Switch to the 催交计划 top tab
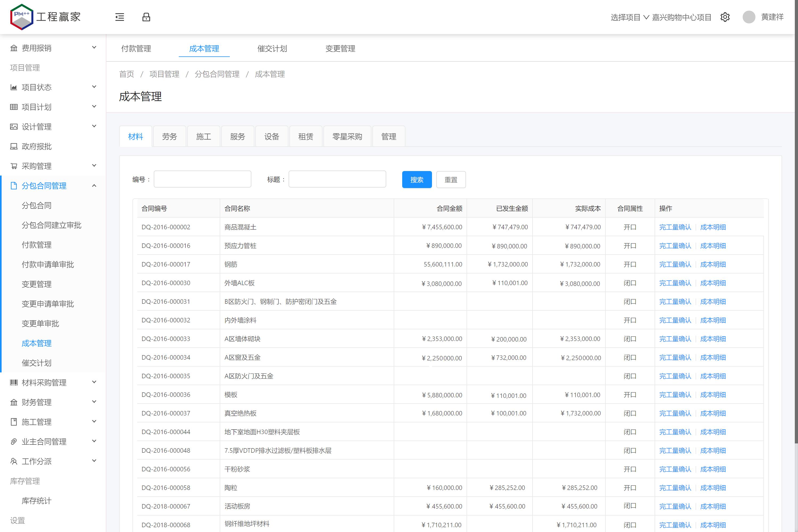The image size is (798, 532). click(272, 48)
